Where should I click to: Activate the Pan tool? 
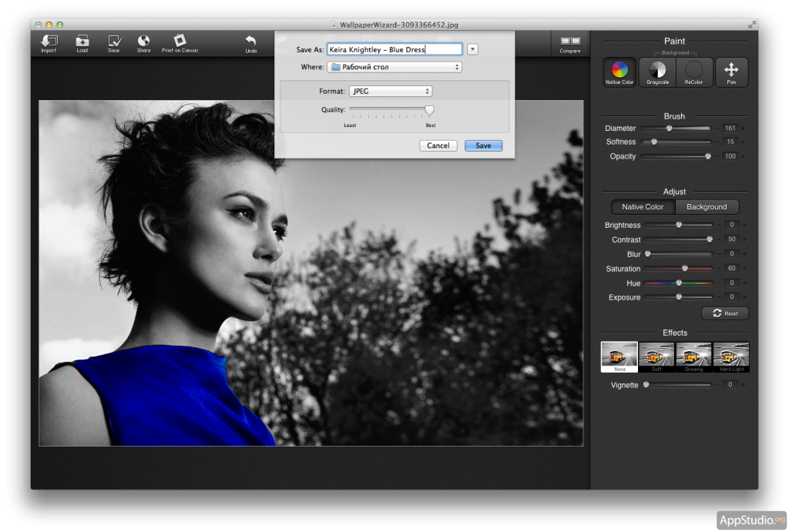(731, 72)
